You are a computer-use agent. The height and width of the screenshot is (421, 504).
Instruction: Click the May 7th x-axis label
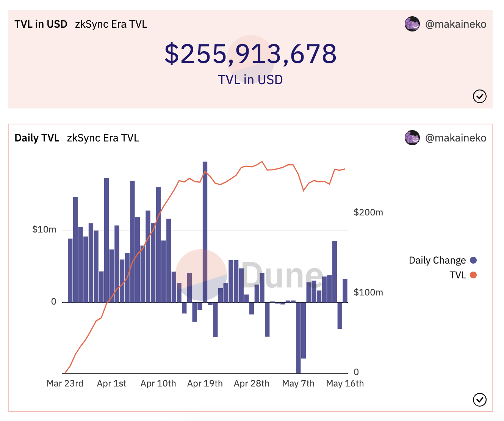(x=298, y=383)
